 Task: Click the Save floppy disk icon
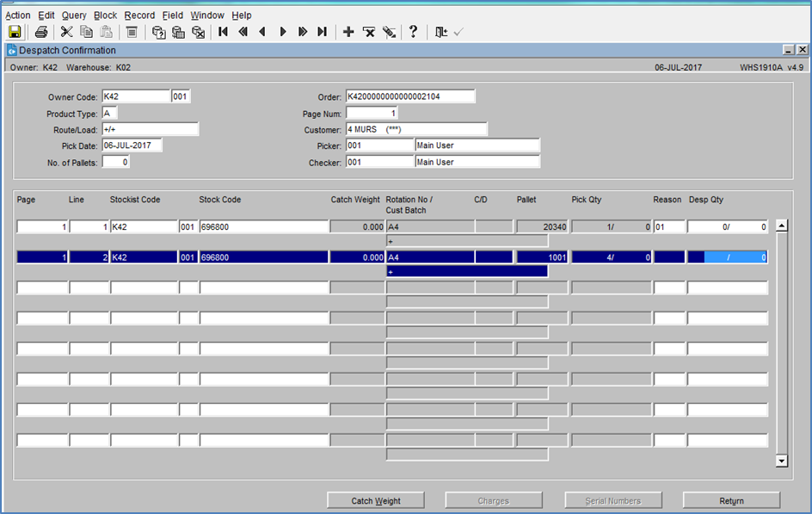pyautogui.click(x=15, y=32)
